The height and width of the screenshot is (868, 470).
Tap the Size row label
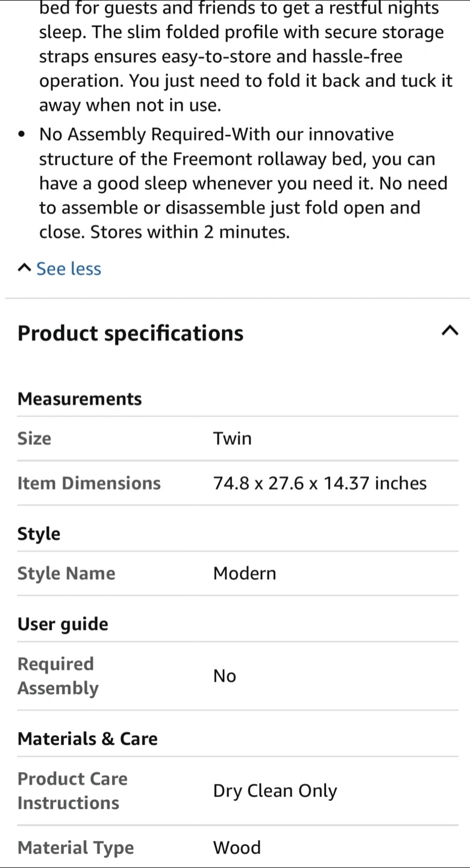pos(34,438)
